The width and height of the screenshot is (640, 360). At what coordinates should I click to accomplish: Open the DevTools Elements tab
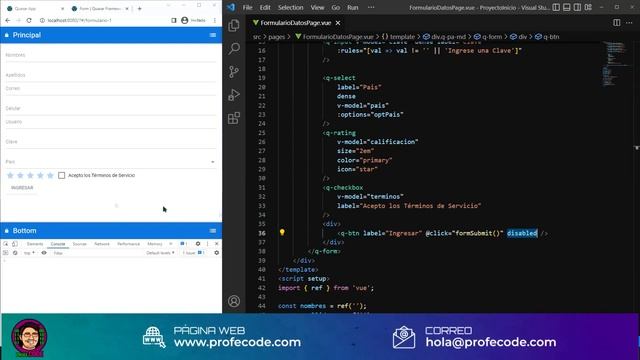pyautogui.click(x=35, y=244)
